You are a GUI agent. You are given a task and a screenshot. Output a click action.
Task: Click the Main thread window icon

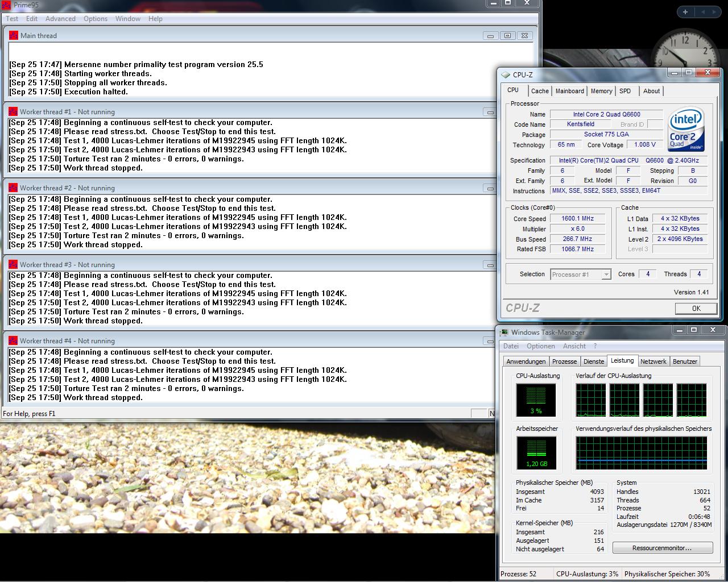coord(14,35)
